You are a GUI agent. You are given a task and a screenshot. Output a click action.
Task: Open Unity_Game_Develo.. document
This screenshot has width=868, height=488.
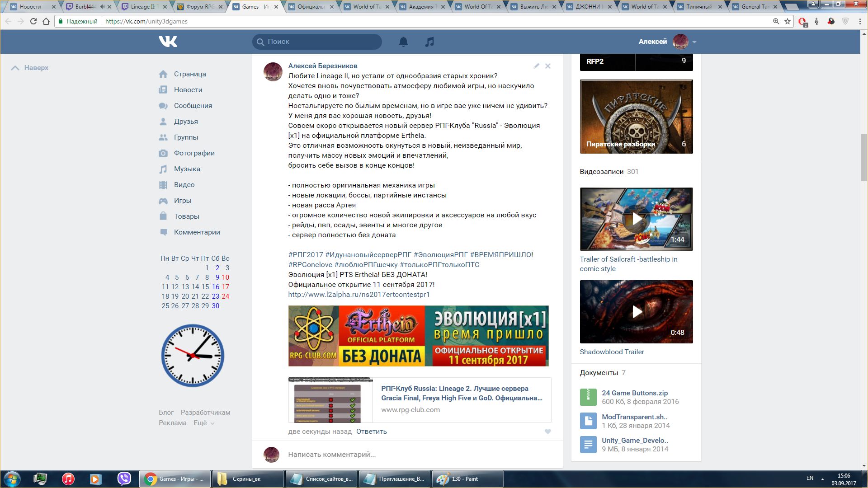635,441
